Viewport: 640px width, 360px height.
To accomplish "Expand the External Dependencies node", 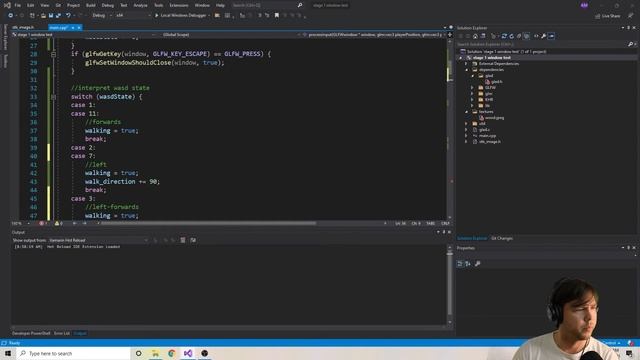I will [x=466, y=64].
